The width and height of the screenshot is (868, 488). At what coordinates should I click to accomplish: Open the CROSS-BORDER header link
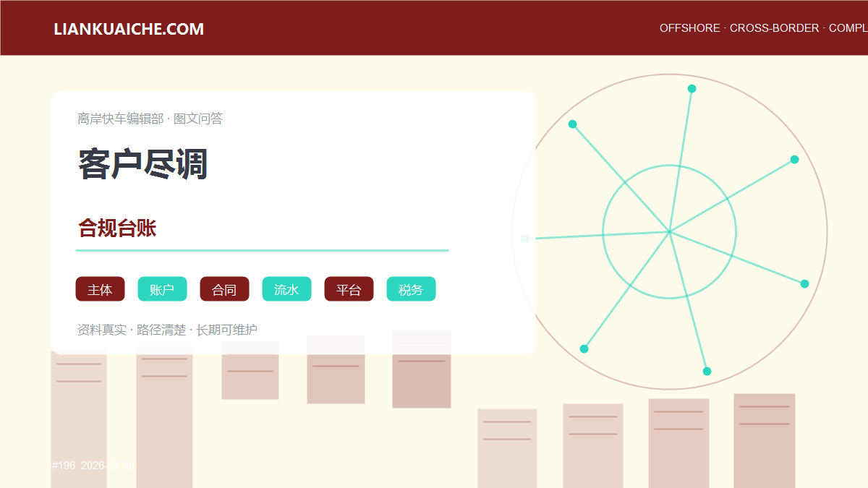[774, 28]
